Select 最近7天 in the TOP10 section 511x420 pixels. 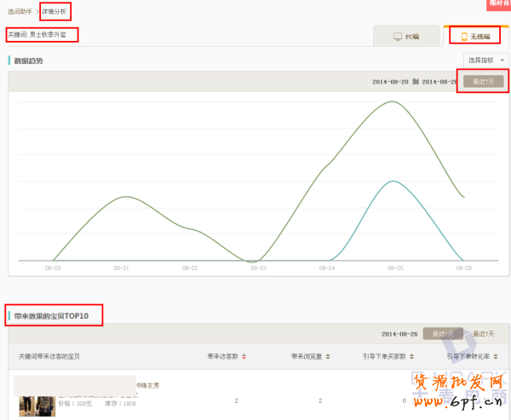point(484,333)
